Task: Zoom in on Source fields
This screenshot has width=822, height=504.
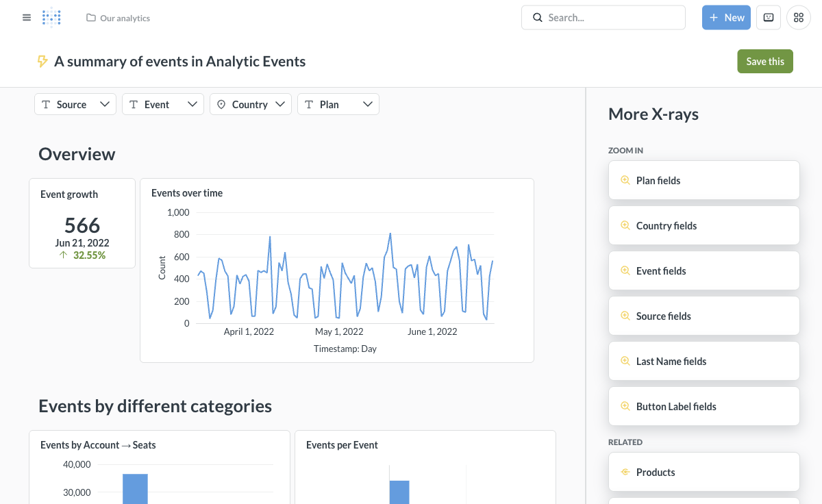Action: pyautogui.click(x=704, y=316)
